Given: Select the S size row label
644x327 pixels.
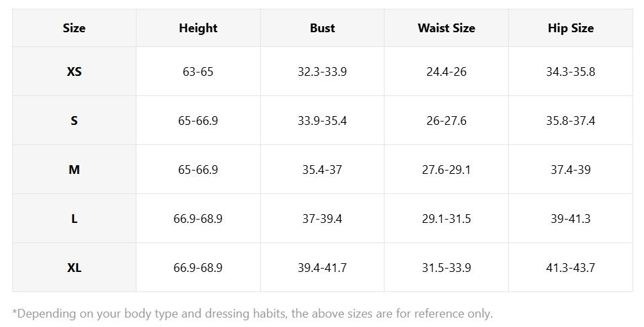Looking at the screenshot, I should [x=74, y=121].
